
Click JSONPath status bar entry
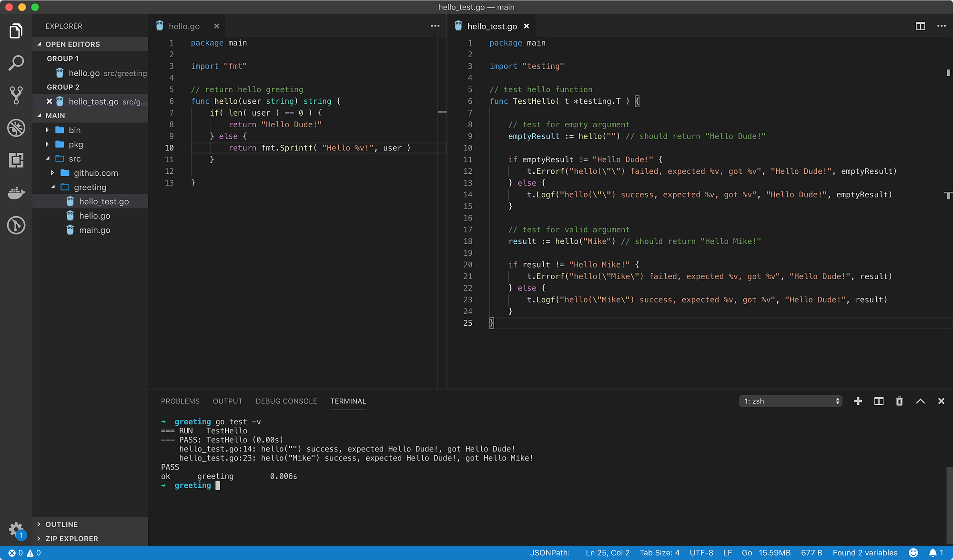(550, 553)
